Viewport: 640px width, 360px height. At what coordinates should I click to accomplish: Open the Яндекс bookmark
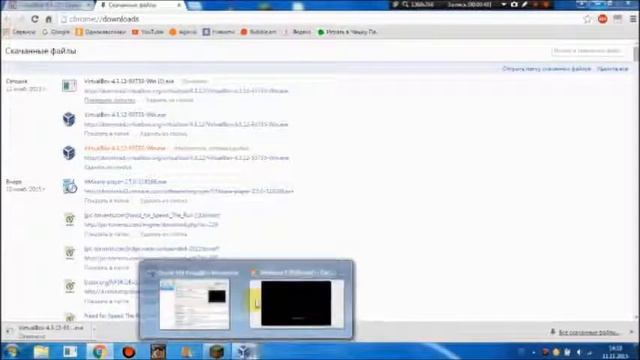[x=297, y=32]
